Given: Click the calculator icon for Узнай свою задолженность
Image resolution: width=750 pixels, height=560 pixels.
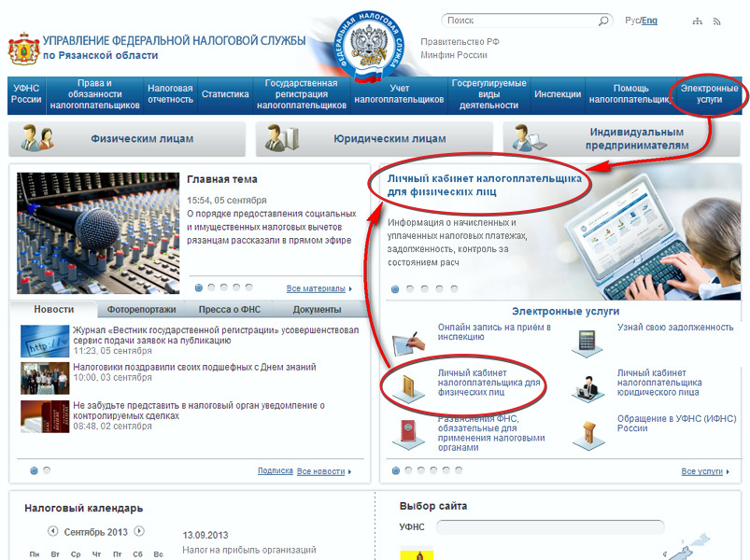Looking at the screenshot, I should (x=587, y=342).
